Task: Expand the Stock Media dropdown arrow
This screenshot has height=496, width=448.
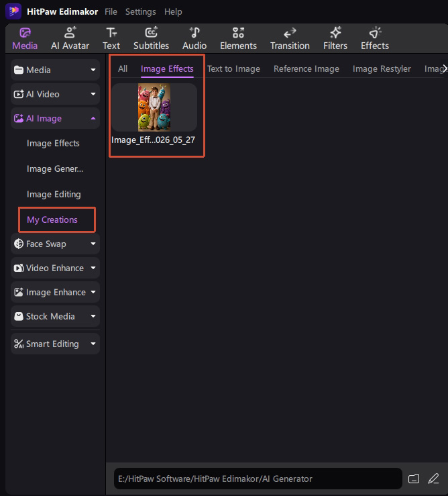Action: tap(93, 316)
